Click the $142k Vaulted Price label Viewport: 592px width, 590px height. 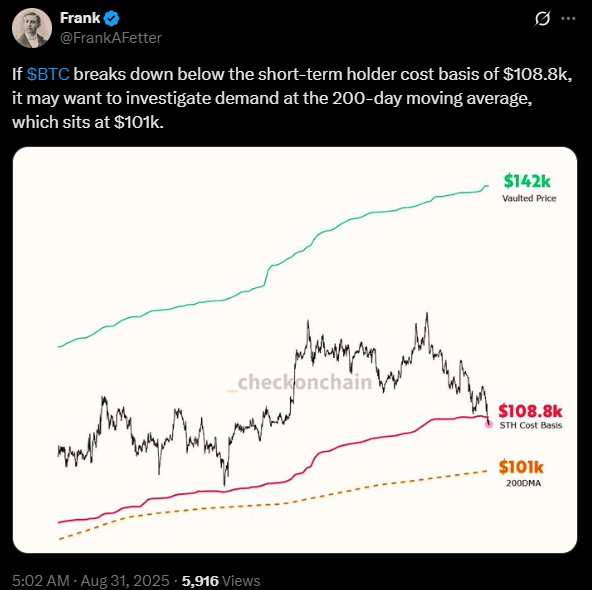click(x=528, y=188)
